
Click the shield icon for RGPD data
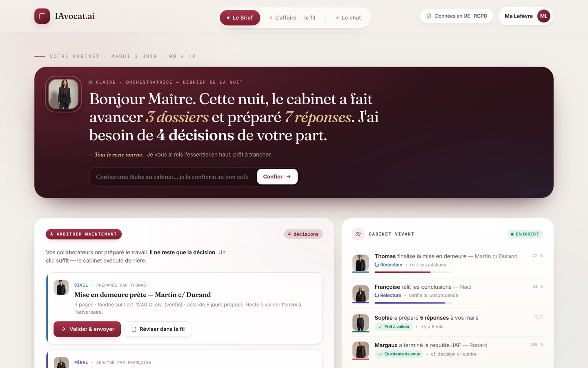(x=429, y=16)
